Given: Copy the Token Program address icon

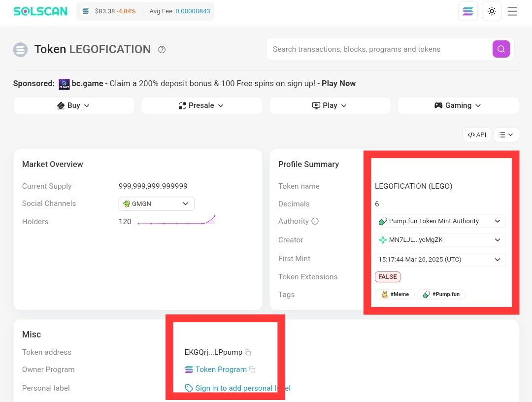Looking at the screenshot, I should [x=252, y=369].
